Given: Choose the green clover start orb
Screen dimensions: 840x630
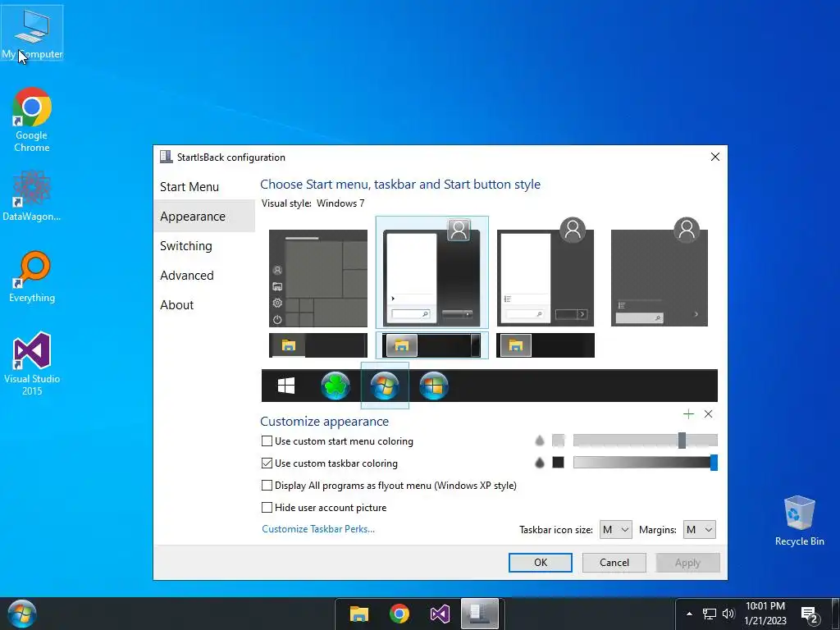Looking at the screenshot, I should pos(336,386).
